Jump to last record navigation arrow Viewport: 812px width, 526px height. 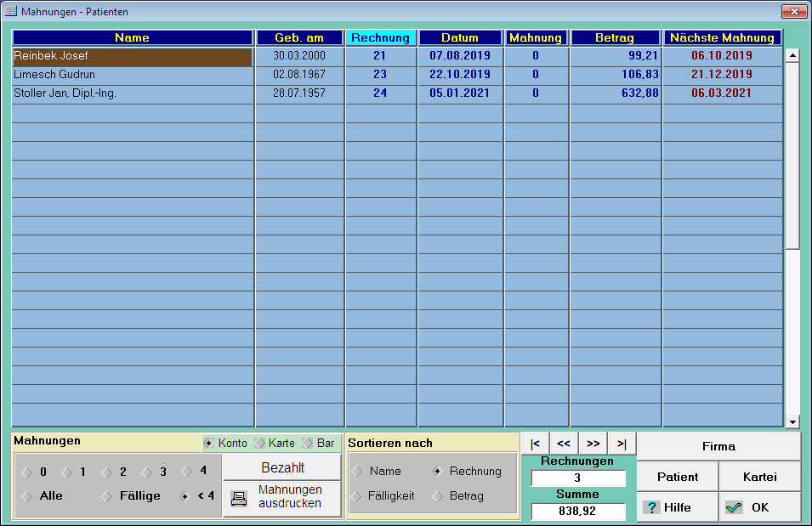(622, 444)
